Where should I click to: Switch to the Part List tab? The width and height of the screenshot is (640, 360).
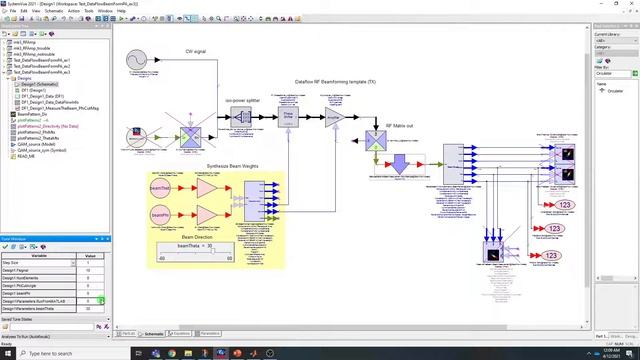(126, 334)
